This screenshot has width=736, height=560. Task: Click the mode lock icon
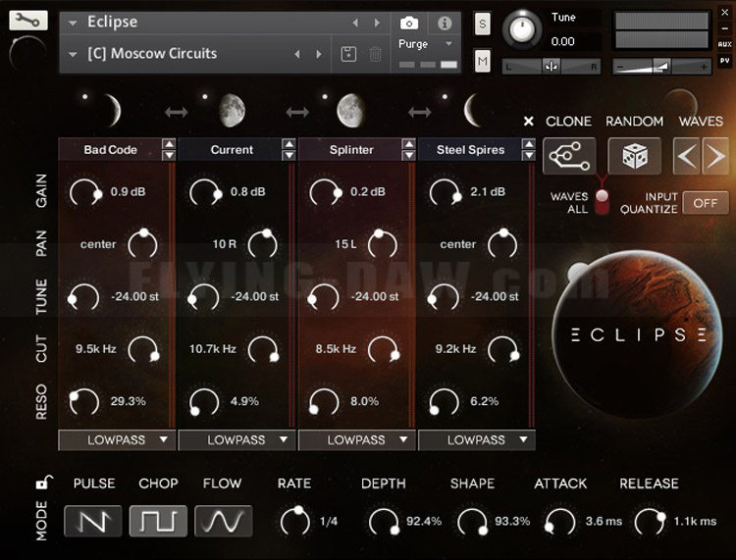[43, 482]
